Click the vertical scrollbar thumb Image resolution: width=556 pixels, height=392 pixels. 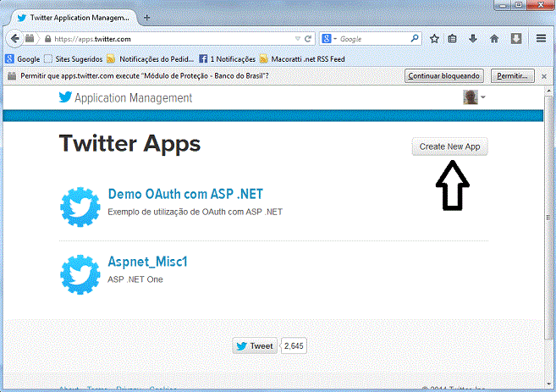[548, 217]
